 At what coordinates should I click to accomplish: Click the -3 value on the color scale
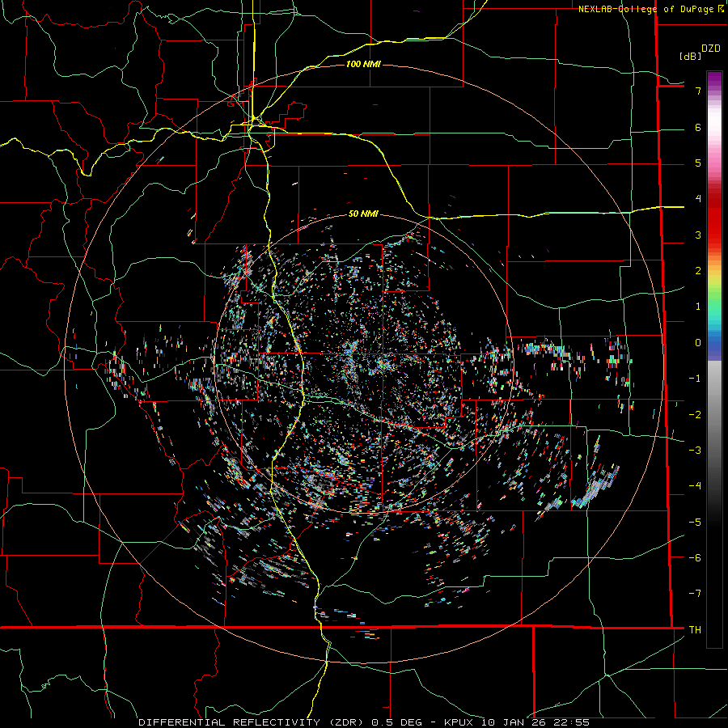click(695, 450)
